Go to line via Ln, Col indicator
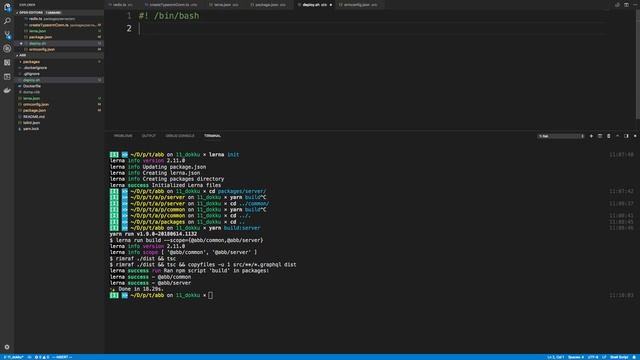Image resolution: width=640 pixels, height=360 pixels. tap(556, 357)
